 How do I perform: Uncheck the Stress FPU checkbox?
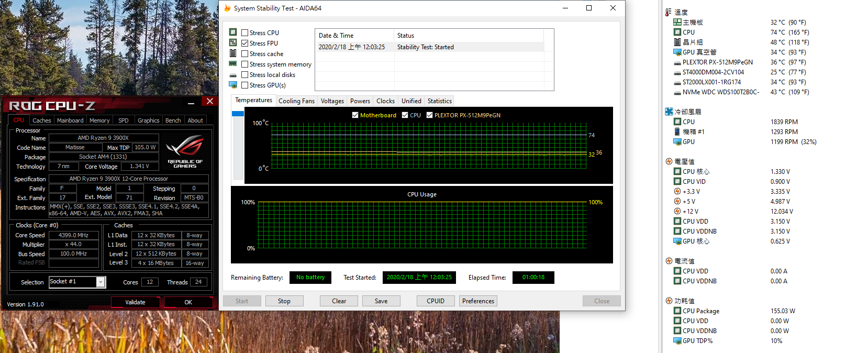[x=244, y=43]
